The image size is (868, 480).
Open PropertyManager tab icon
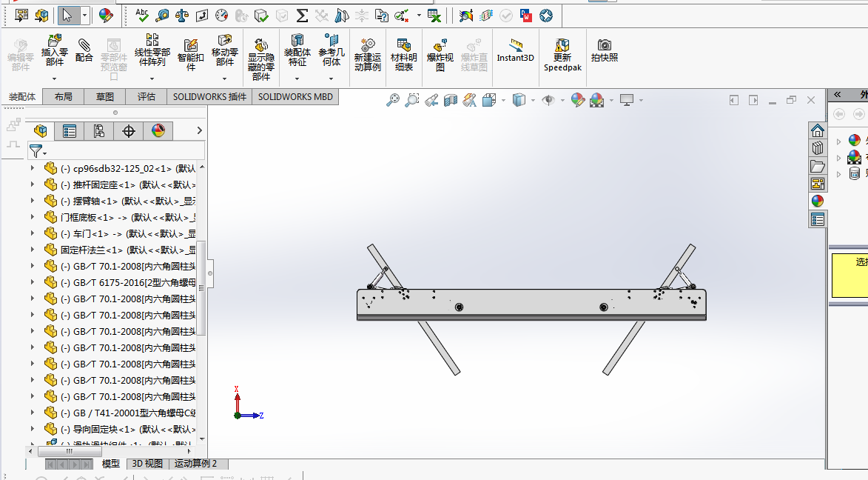pos(70,131)
